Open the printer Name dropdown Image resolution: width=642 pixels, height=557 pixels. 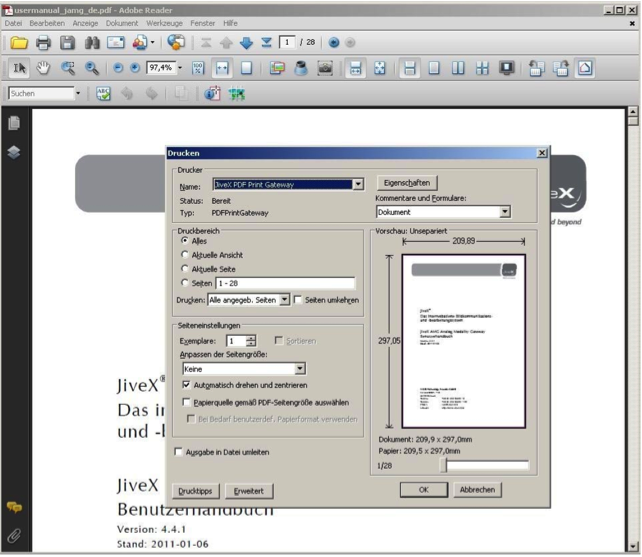point(358,184)
